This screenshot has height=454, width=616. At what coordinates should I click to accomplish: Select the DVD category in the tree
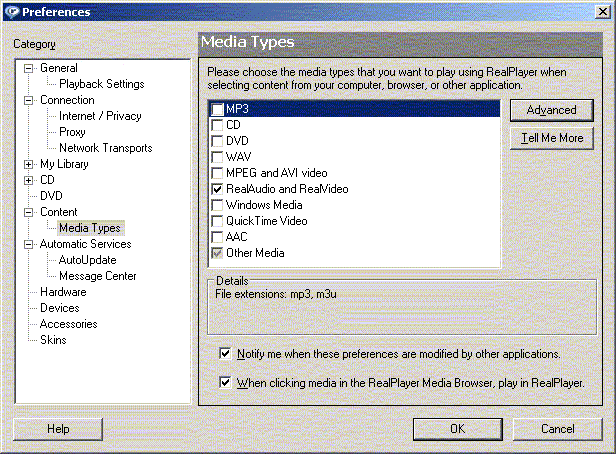(x=51, y=196)
